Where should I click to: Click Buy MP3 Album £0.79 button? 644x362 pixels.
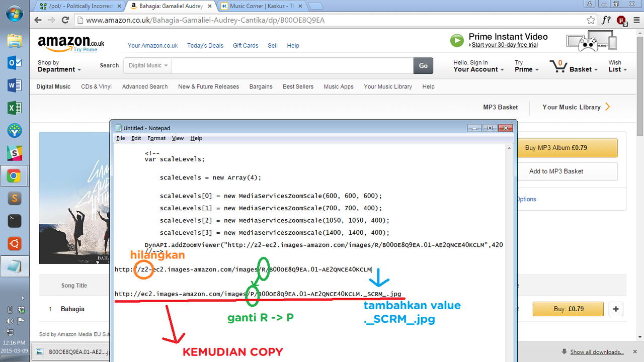(x=567, y=148)
